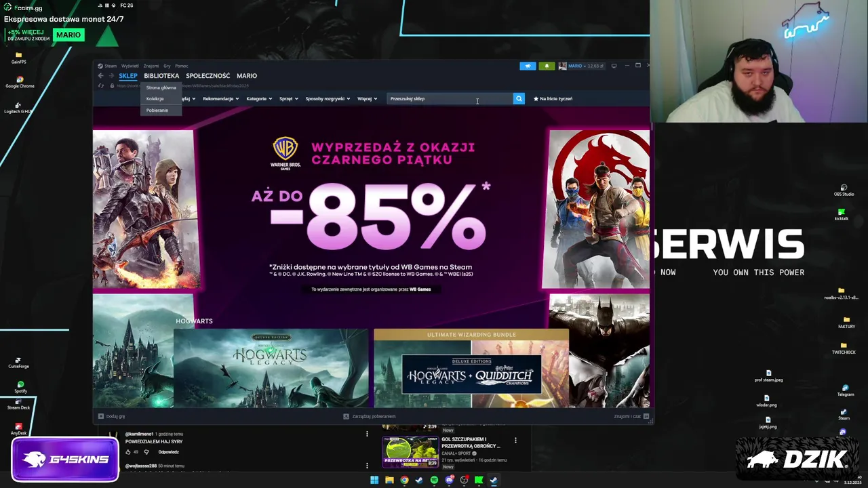Open options menu for GOL SZCZUPAKIEM video
This screenshot has height=488, width=868.
point(515,441)
